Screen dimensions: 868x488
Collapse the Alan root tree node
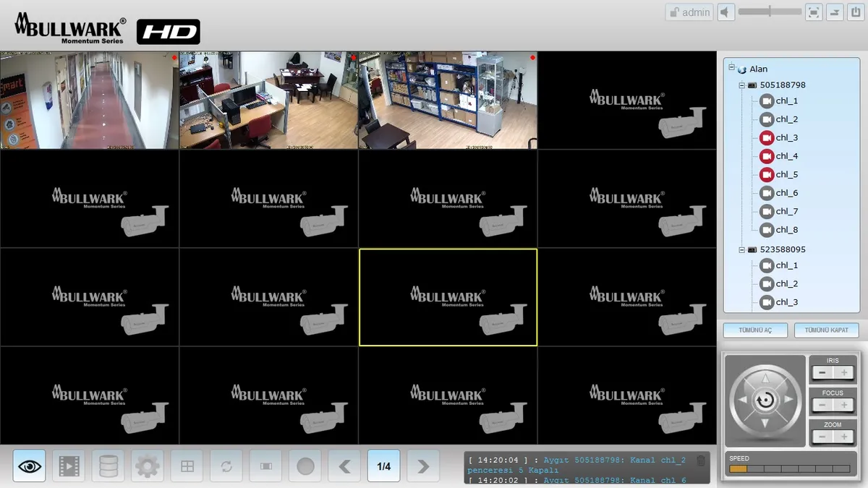[x=731, y=67]
